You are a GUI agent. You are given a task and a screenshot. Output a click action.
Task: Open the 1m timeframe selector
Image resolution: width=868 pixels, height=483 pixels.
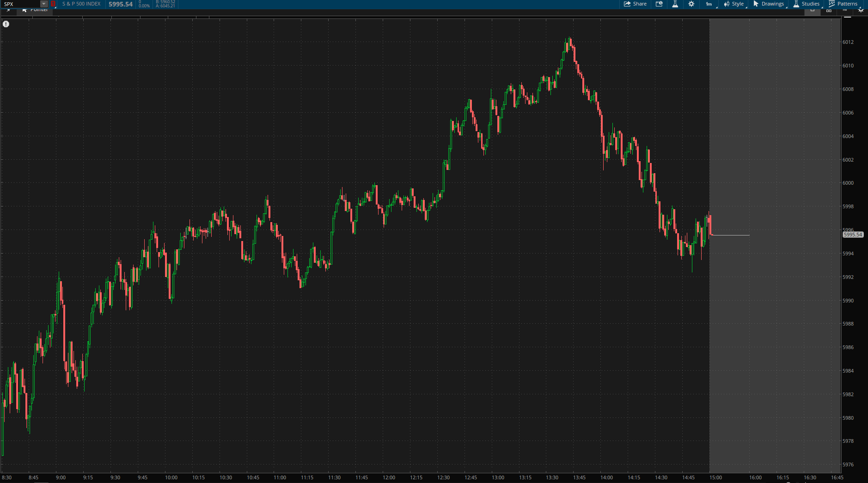pyautogui.click(x=709, y=4)
